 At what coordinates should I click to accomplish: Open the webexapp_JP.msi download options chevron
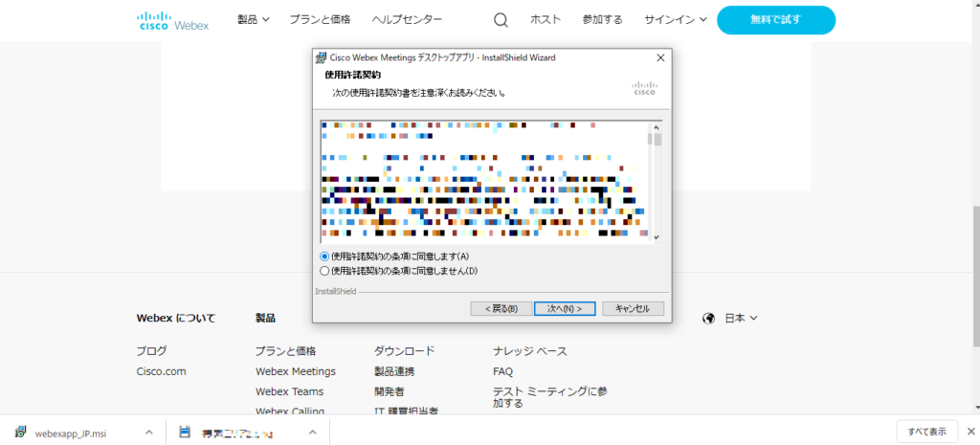tap(148, 432)
